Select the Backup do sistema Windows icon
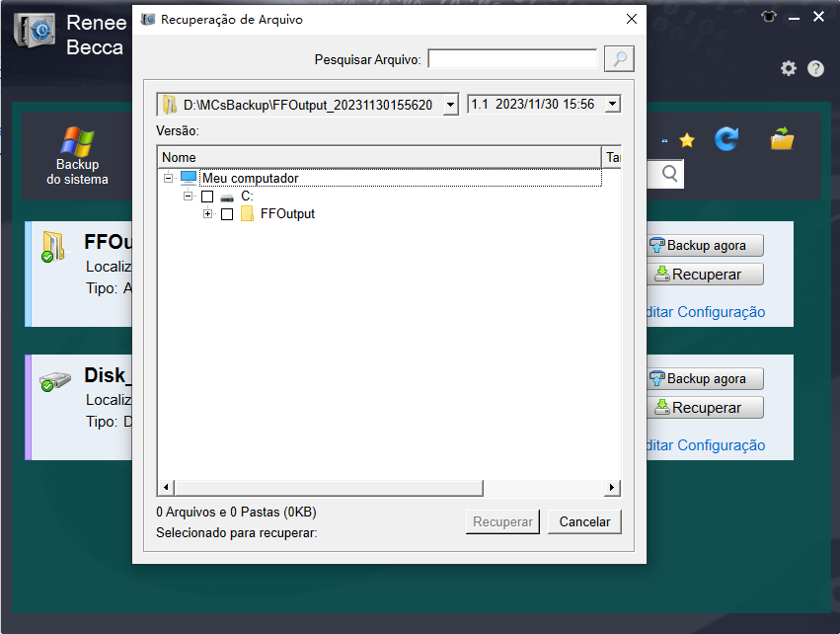This screenshot has height=634, width=840. point(78,141)
